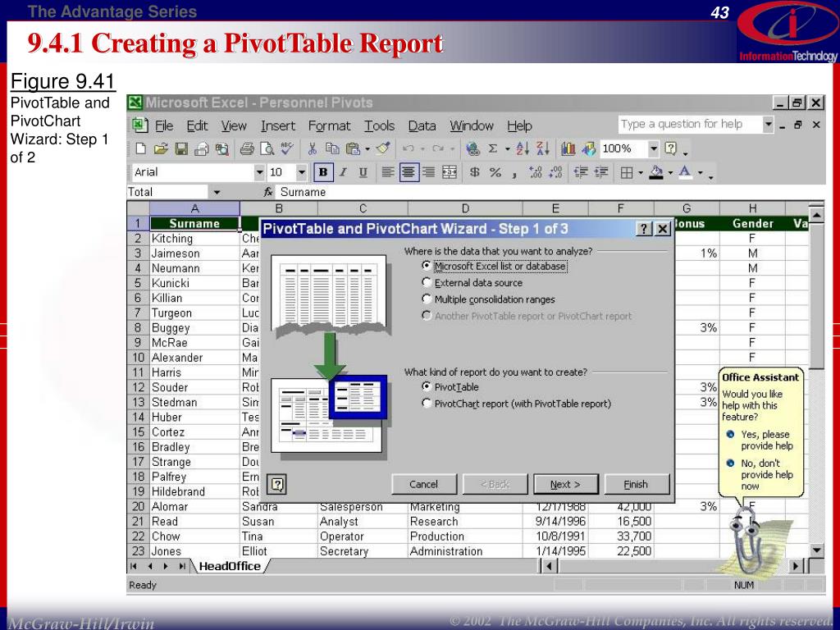Click Merge and Center icon
The width and height of the screenshot is (840, 630).
[x=449, y=172]
